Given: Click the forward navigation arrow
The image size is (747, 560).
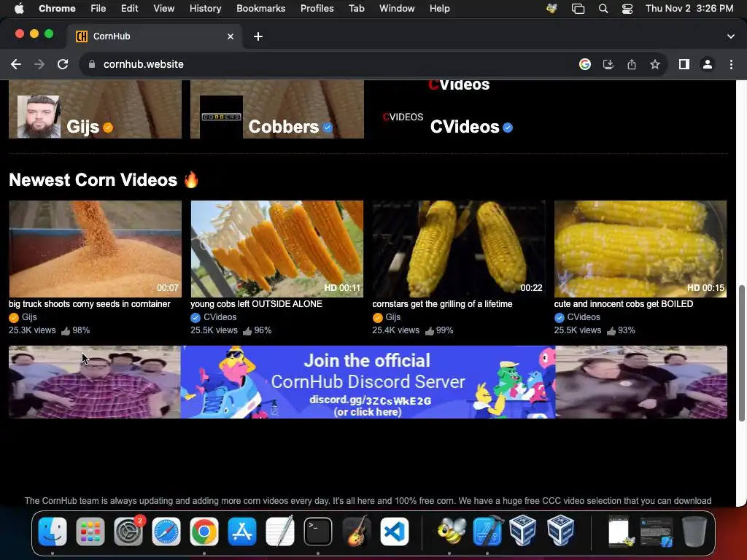Looking at the screenshot, I should 39,64.
